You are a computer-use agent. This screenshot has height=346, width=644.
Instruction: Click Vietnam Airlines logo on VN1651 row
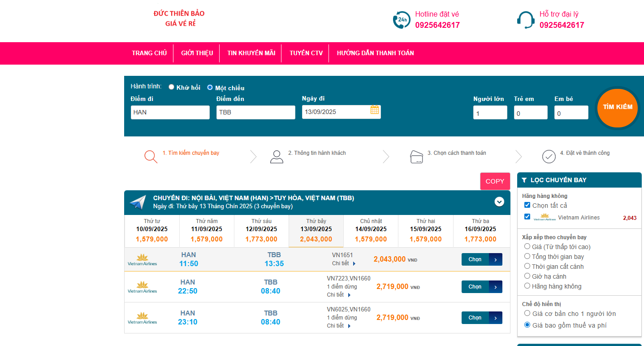point(143,259)
